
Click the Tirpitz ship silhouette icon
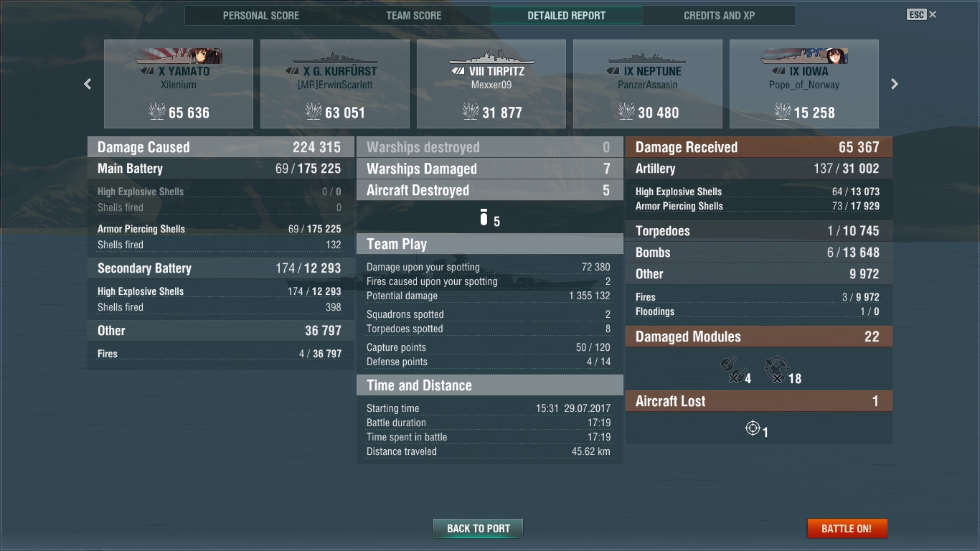point(491,57)
